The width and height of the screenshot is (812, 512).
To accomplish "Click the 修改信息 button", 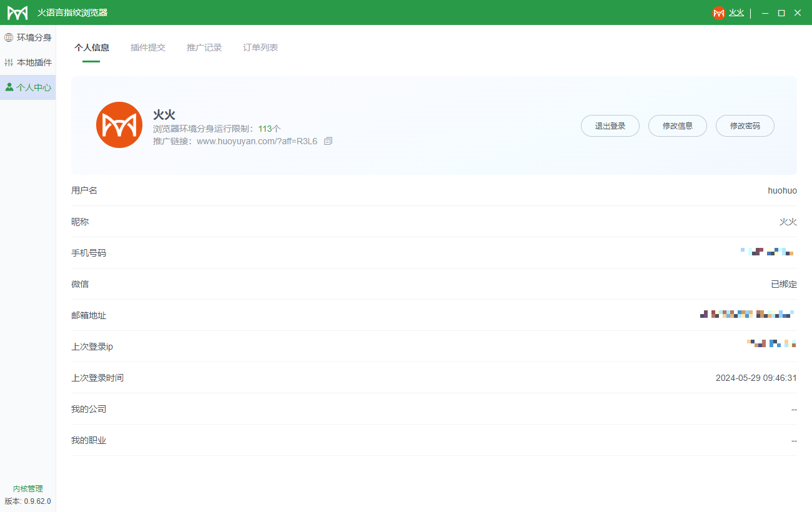I will coord(678,126).
